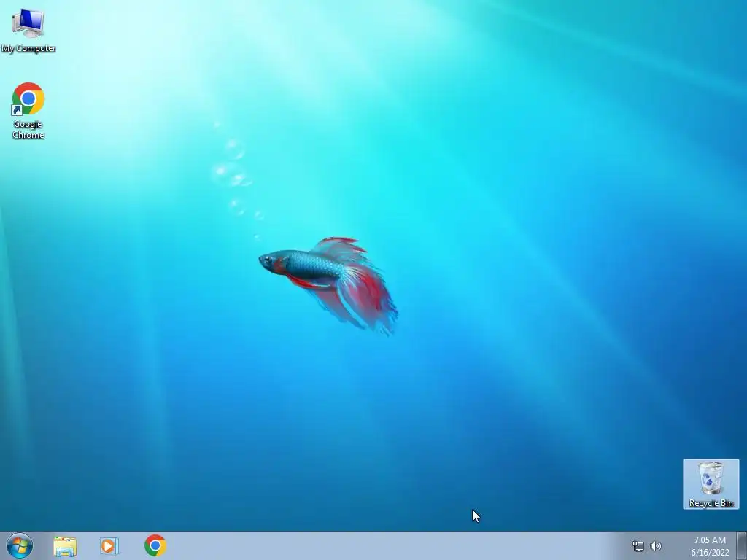Open Windows Explorer from the taskbar
The image size is (747, 560).
[x=65, y=546]
